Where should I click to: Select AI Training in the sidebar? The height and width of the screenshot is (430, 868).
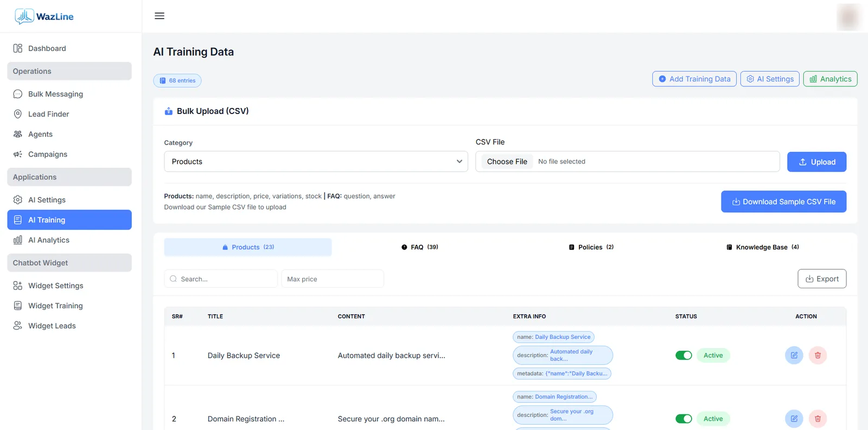coord(69,220)
